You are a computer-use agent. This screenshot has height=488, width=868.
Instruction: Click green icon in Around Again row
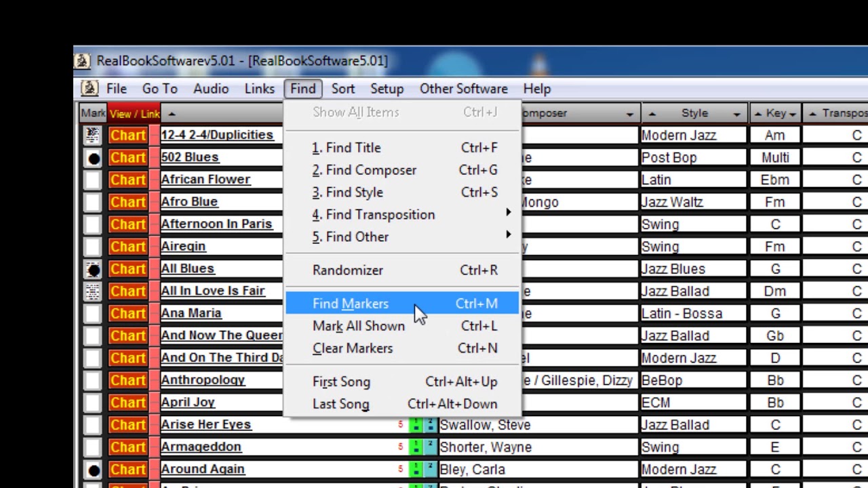coord(416,470)
